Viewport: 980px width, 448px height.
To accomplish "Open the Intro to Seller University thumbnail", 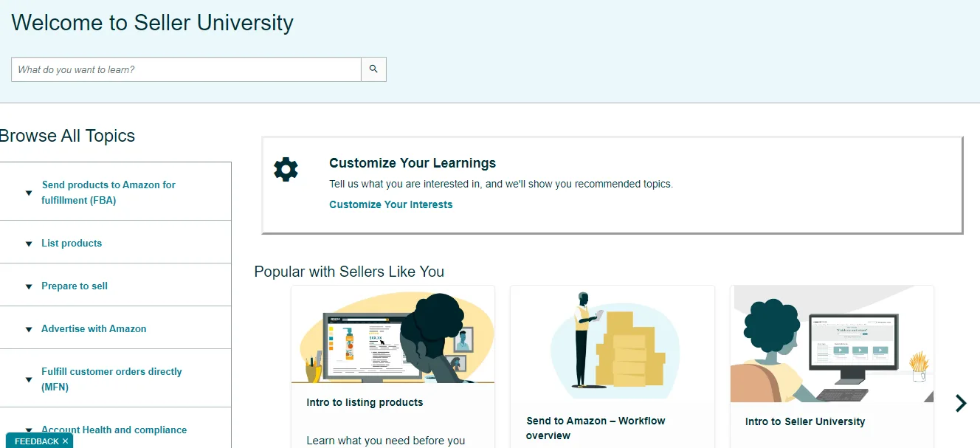I will [832, 344].
